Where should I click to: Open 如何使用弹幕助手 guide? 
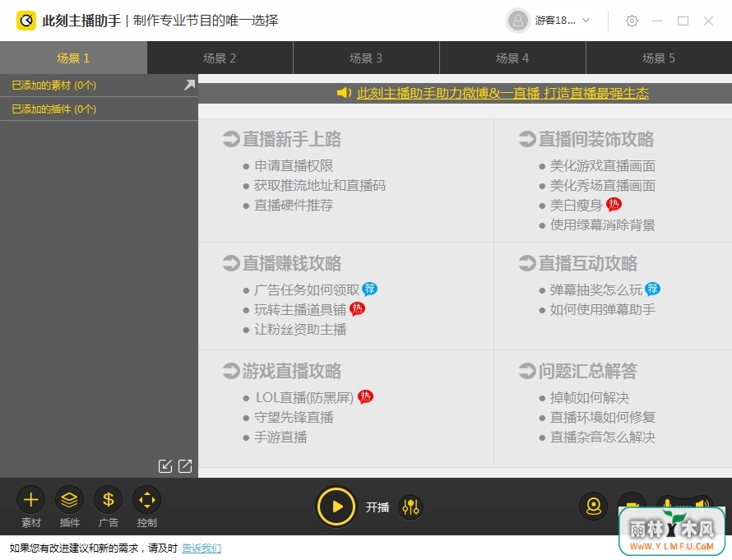click(x=603, y=309)
